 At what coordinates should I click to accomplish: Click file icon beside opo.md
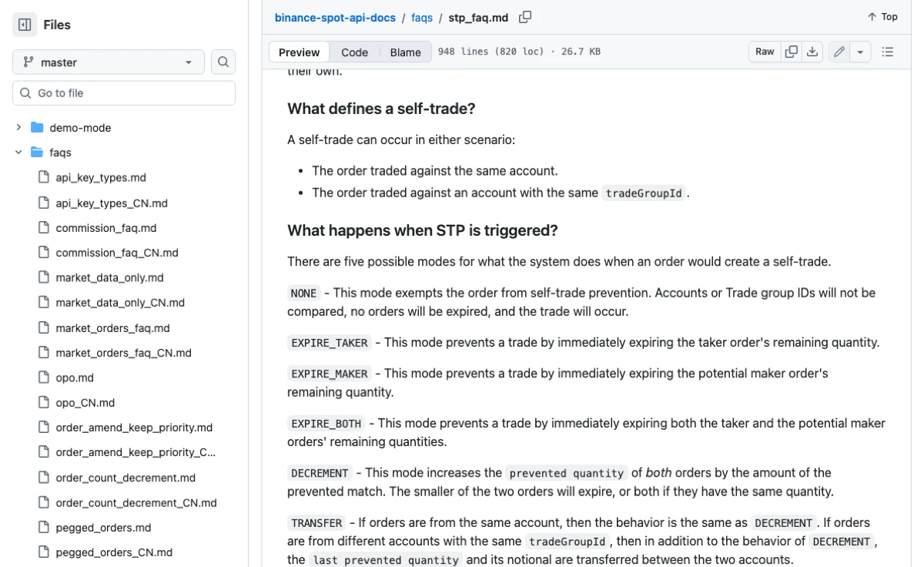tap(43, 377)
